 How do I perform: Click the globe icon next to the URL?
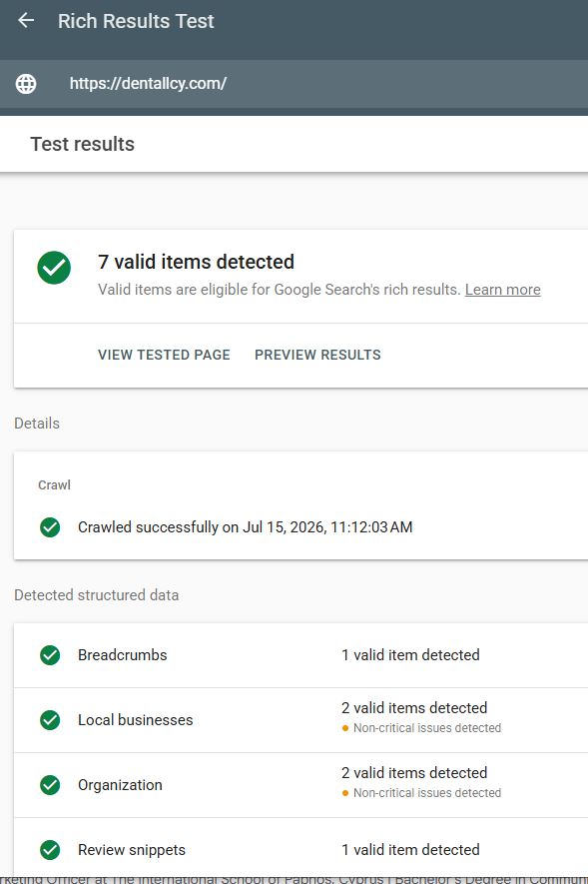26,84
